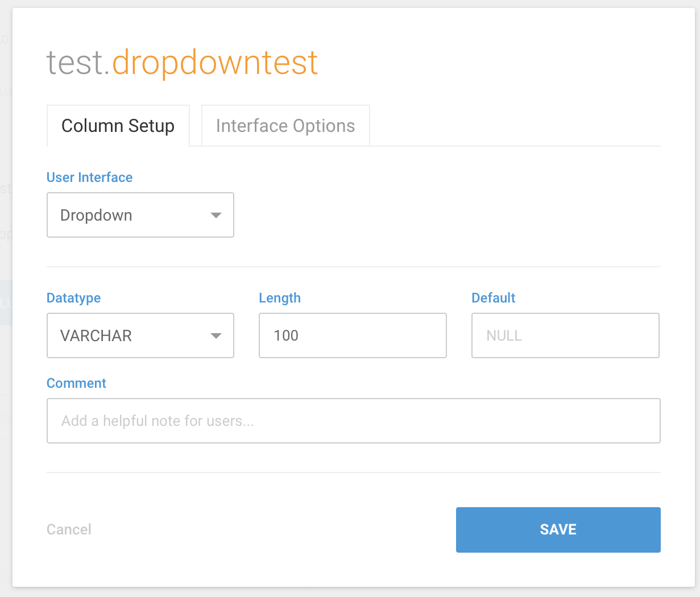Open the User Interface dropdown chevron
700x597 pixels.
pos(216,215)
